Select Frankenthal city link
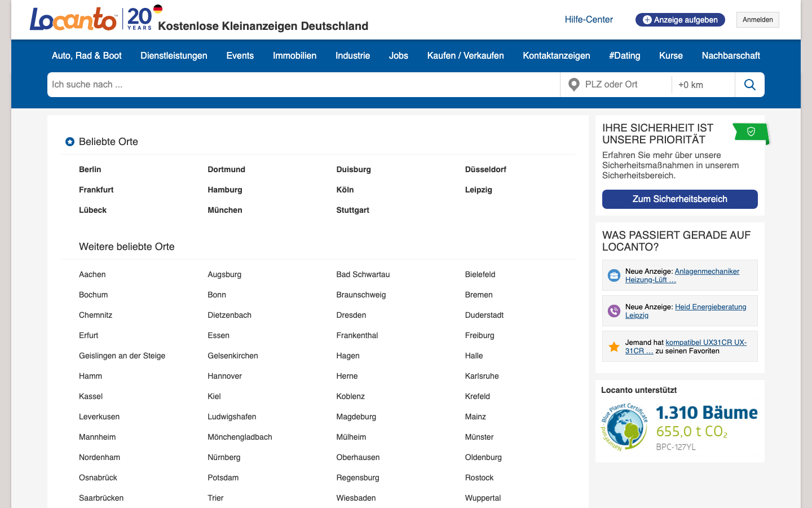 (x=357, y=335)
